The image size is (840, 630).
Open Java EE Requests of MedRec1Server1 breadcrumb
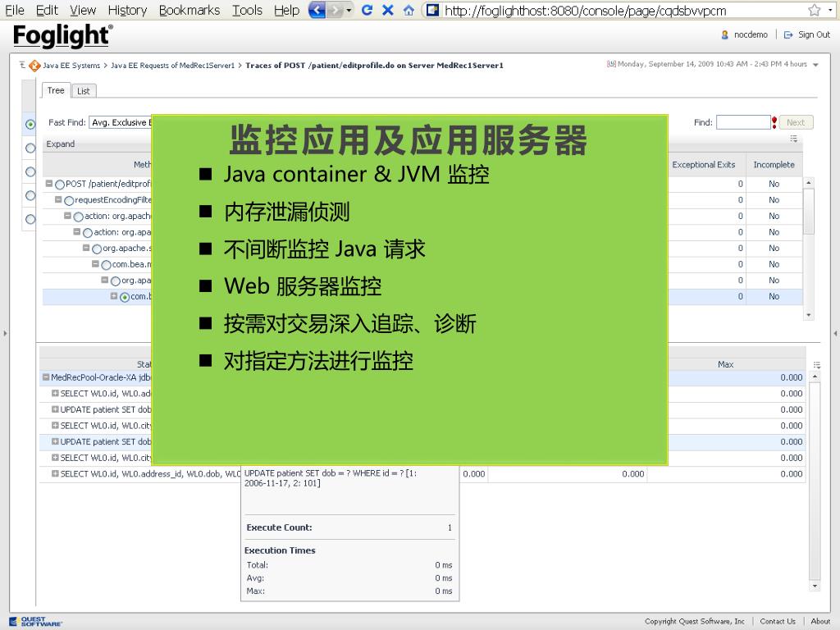[x=172, y=66]
